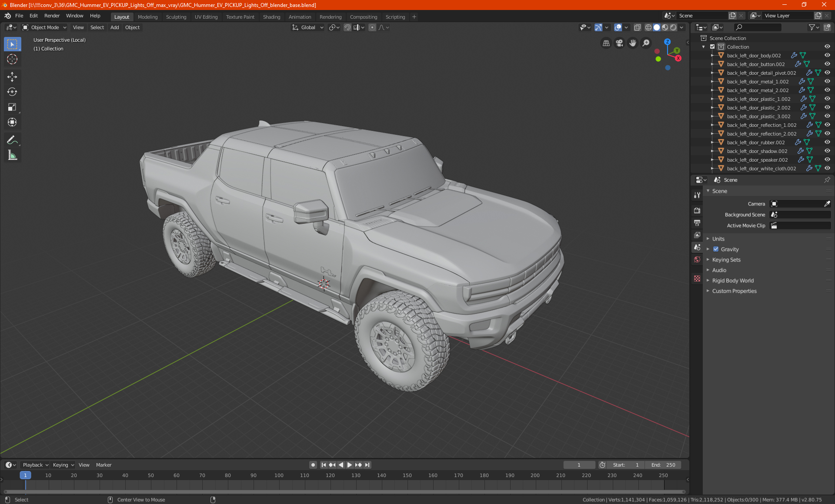Toggle auto keying record button
Viewport: 835px width, 504px height.
313,465
